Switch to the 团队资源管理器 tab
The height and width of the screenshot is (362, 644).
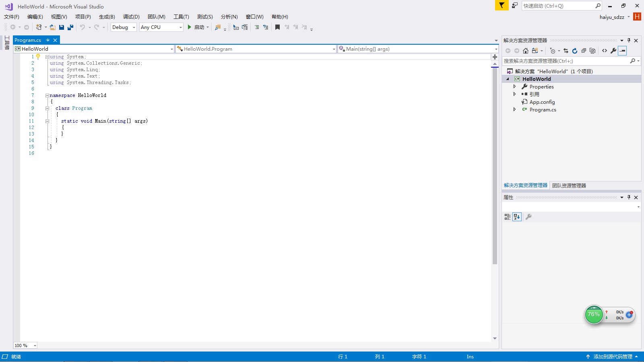point(569,185)
